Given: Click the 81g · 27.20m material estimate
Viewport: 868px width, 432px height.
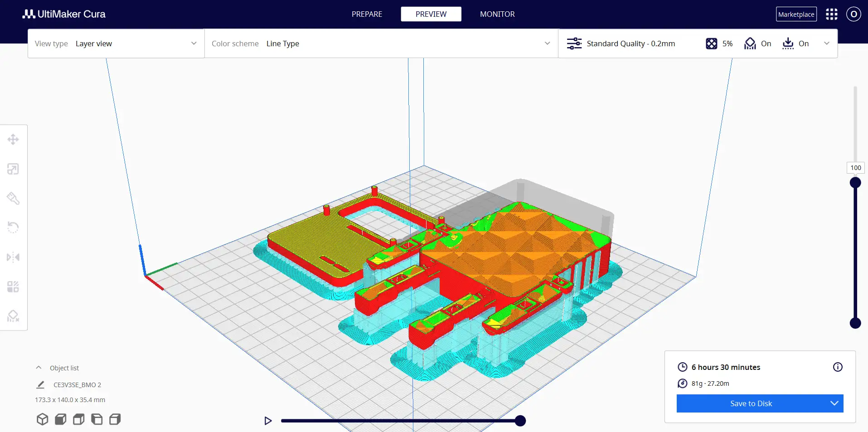Looking at the screenshot, I should 710,383.
